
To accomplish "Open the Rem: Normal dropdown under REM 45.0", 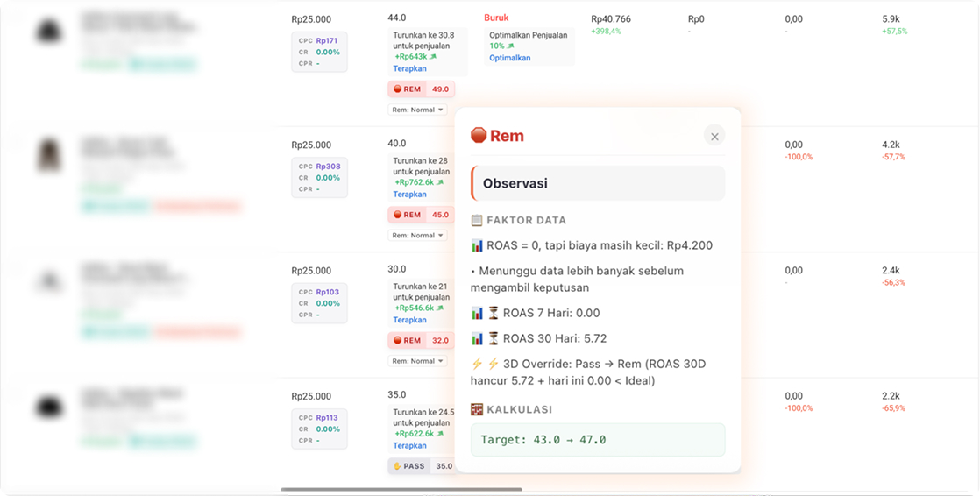I will pyautogui.click(x=417, y=236).
